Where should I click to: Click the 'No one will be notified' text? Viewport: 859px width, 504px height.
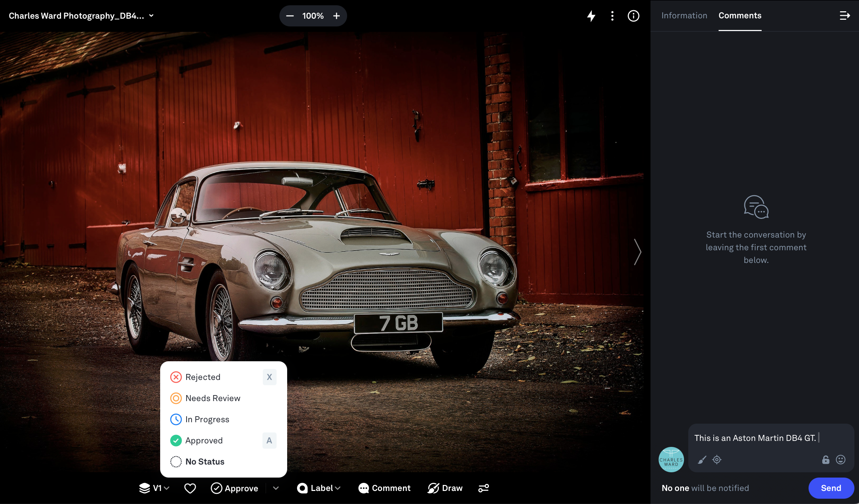pos(705,488)
